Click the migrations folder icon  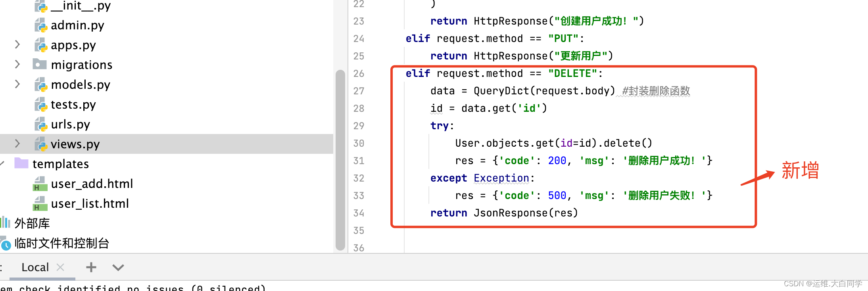click(x=40, y=64)
